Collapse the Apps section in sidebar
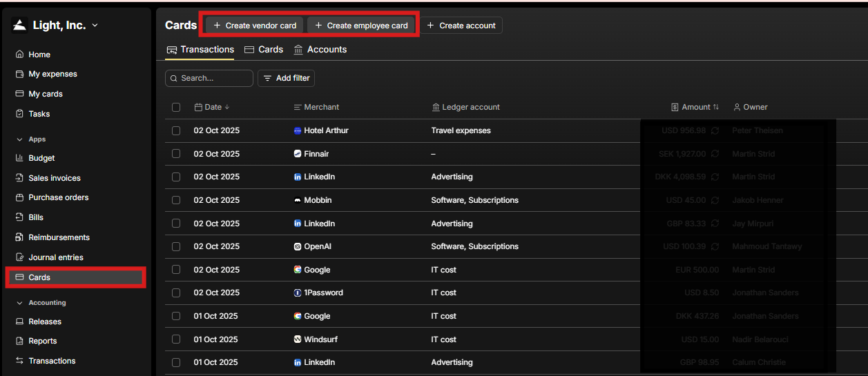 (19, 139)
